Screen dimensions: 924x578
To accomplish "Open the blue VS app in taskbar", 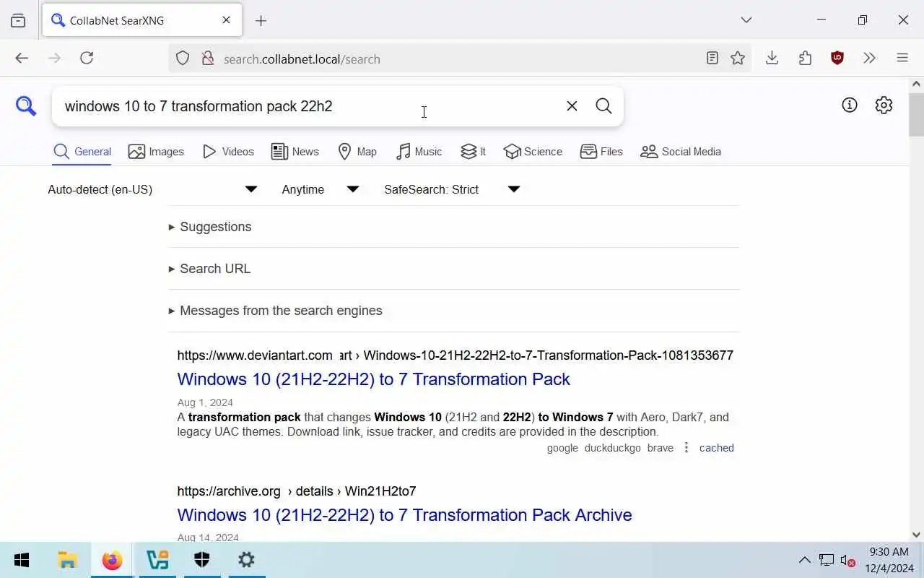I will click(157, 560).
